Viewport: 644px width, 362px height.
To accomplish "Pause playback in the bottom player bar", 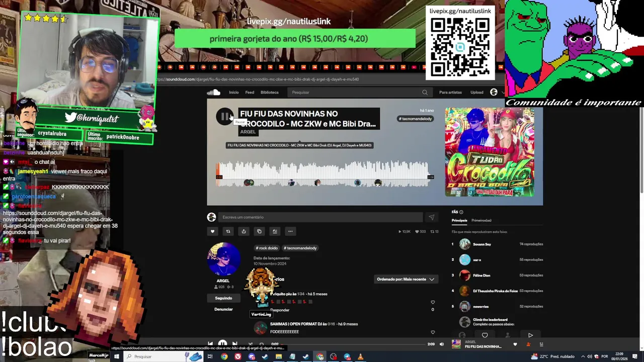I will (x=222, y=344).
